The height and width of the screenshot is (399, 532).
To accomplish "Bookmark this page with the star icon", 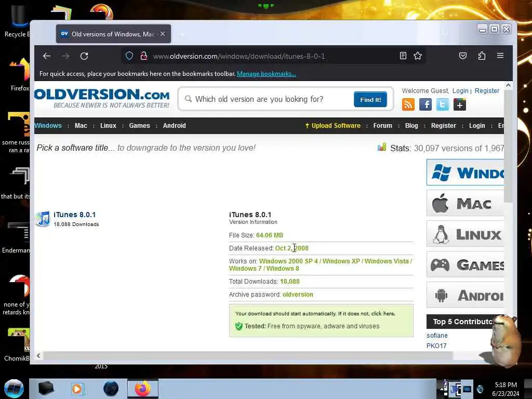I will tap(418, 56).
